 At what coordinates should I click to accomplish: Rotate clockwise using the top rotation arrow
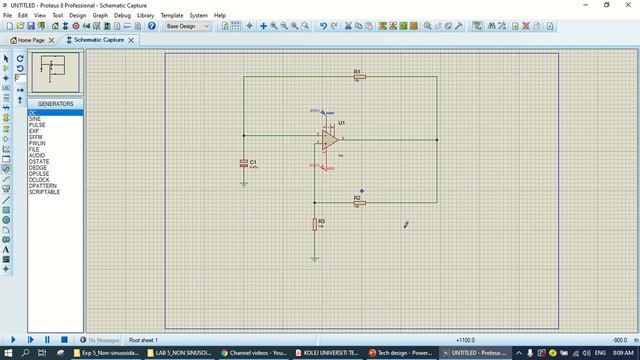click(x=20, y=59)
